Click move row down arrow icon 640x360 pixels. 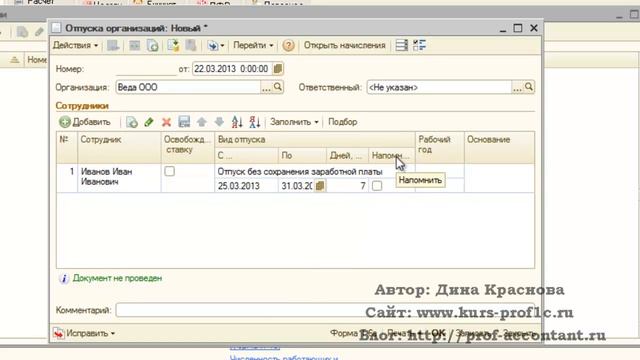(219, 122)
